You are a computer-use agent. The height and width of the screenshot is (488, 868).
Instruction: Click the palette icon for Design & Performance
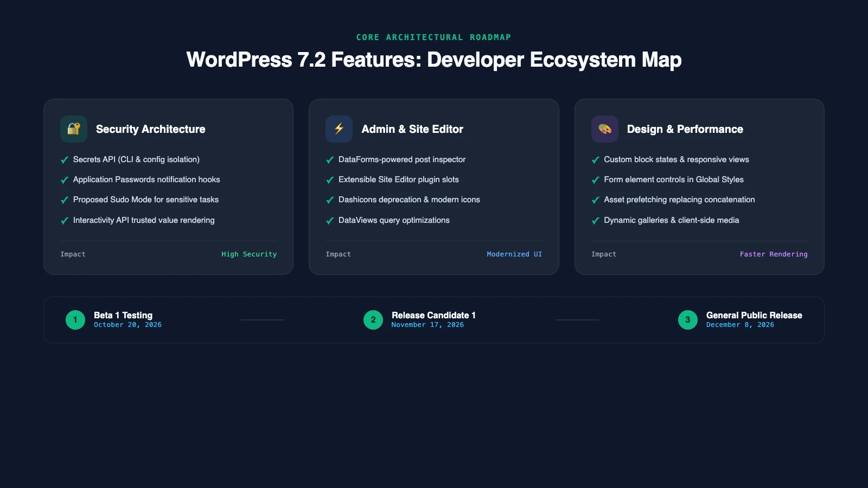pyautogui.click(x=605, y=129)
